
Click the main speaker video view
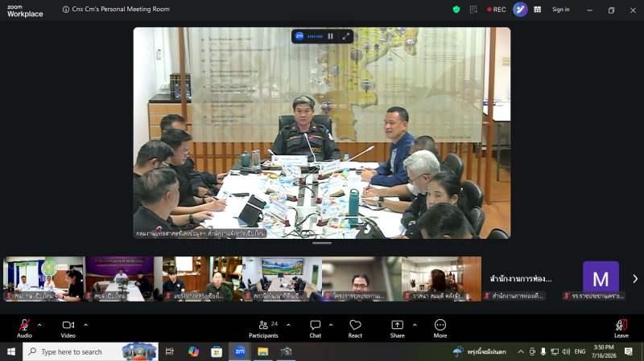coord(322,133)
